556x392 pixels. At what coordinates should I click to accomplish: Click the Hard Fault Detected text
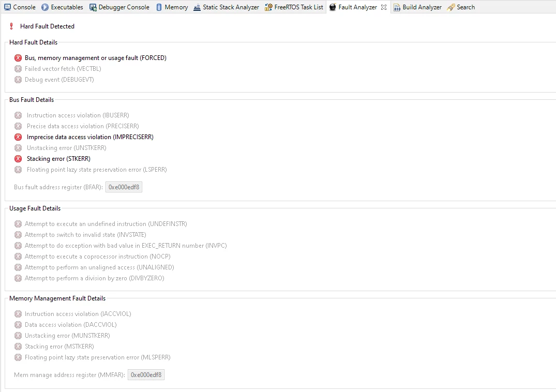tap(47, 26)
